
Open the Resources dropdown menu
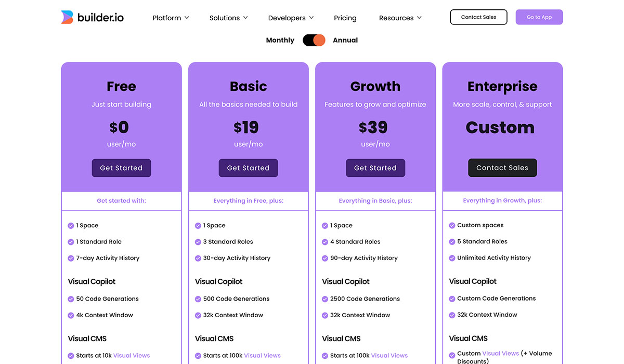399,18
